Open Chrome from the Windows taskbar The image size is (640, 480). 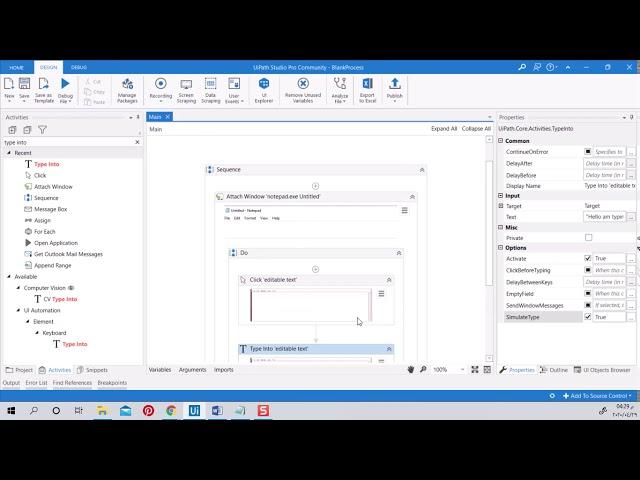171,411
